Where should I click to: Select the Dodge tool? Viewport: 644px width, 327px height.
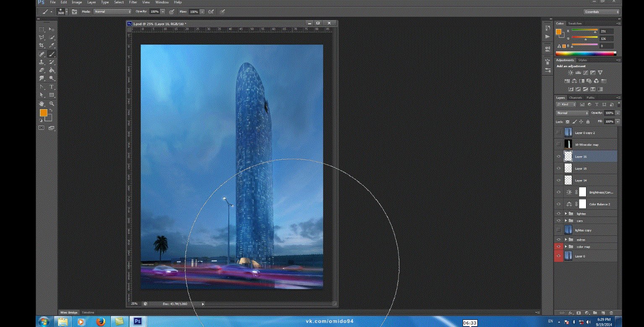click(52, 78)
